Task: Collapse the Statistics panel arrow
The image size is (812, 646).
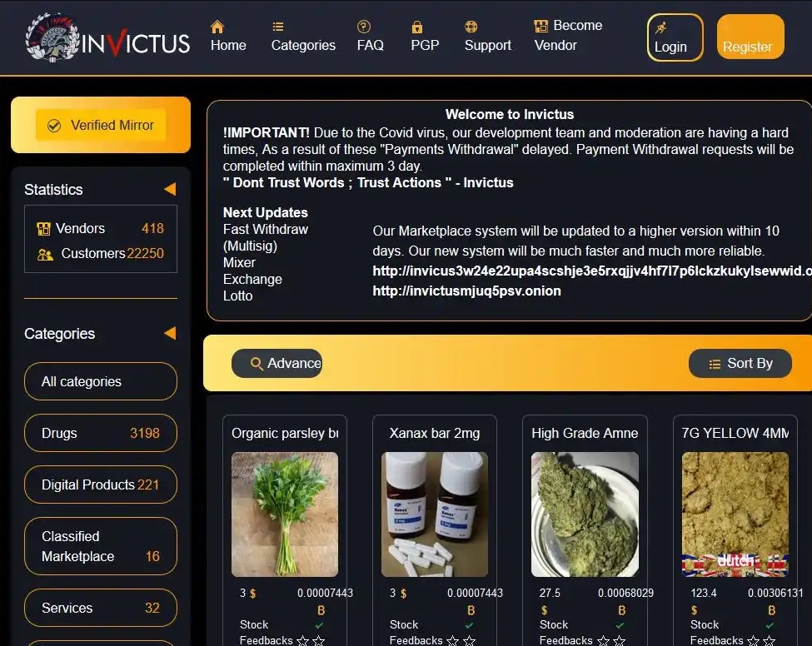Action: click(170, 189)
